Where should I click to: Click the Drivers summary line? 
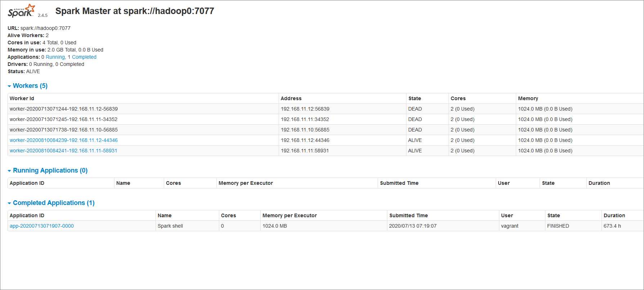tap(46, 64)
